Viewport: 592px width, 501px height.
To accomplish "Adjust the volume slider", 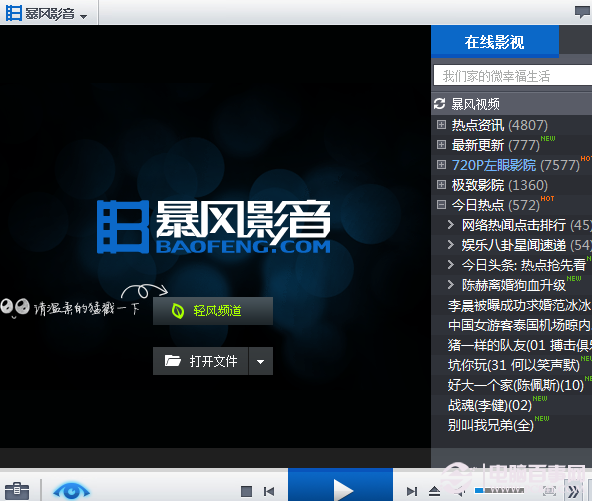I will [x=500, y=490].
